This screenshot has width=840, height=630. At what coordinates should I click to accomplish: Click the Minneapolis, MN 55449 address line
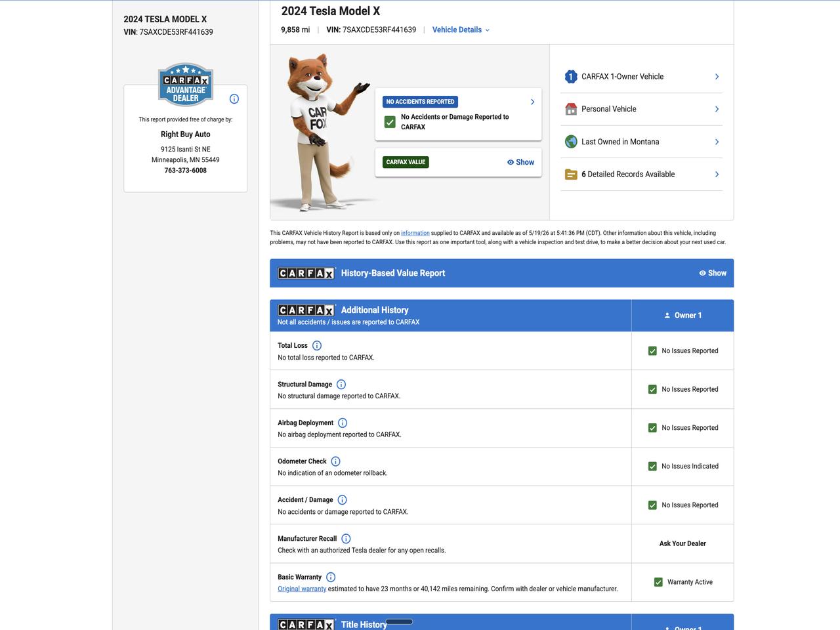tap(186, 160)
